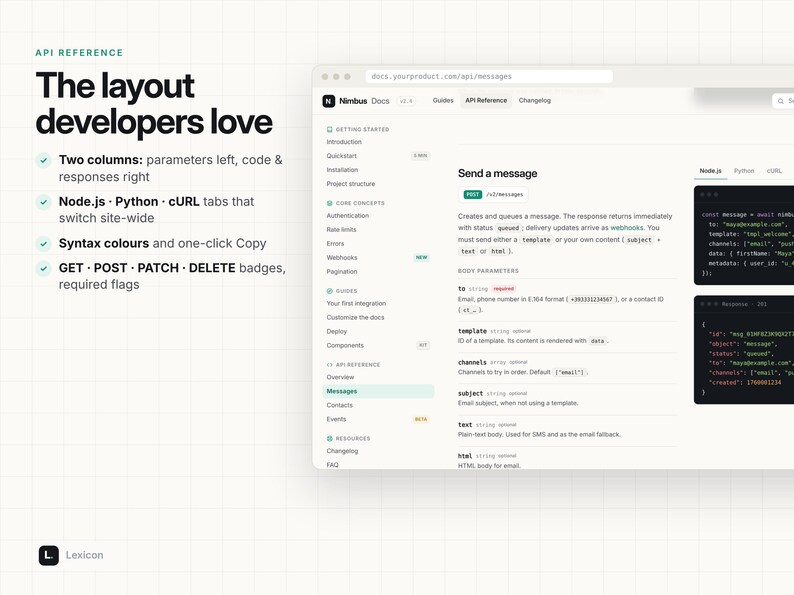
Task: Switch to the Python code tab
Action: pos(744,171)
